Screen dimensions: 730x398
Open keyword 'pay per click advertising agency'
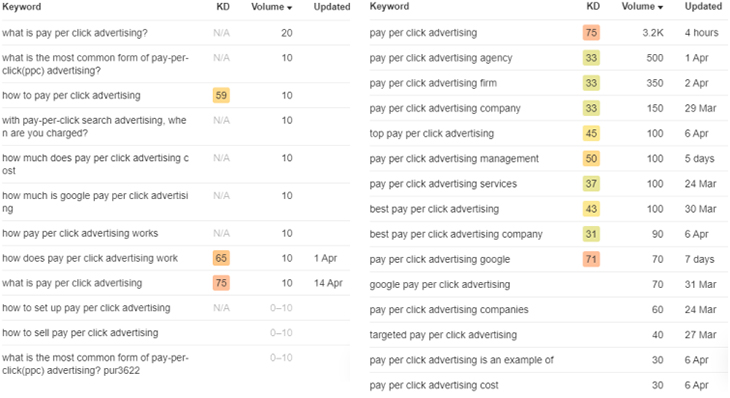[x=441, y=58]
